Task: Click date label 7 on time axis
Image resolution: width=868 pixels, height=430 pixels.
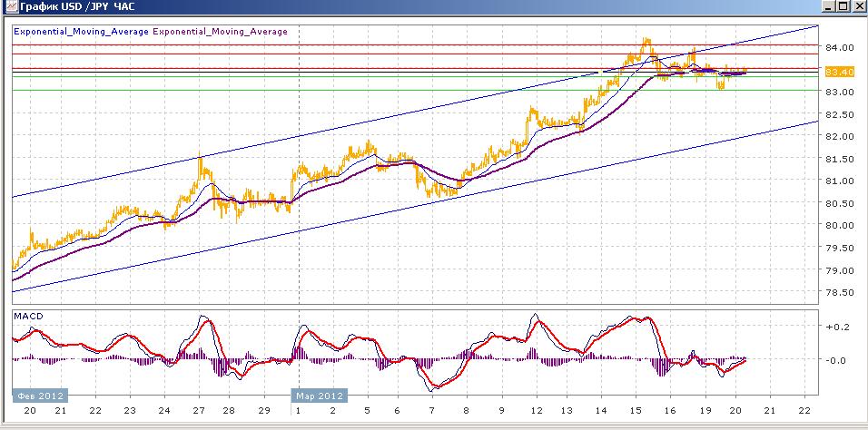Action: pyautogui.click(x=433, y=411)
